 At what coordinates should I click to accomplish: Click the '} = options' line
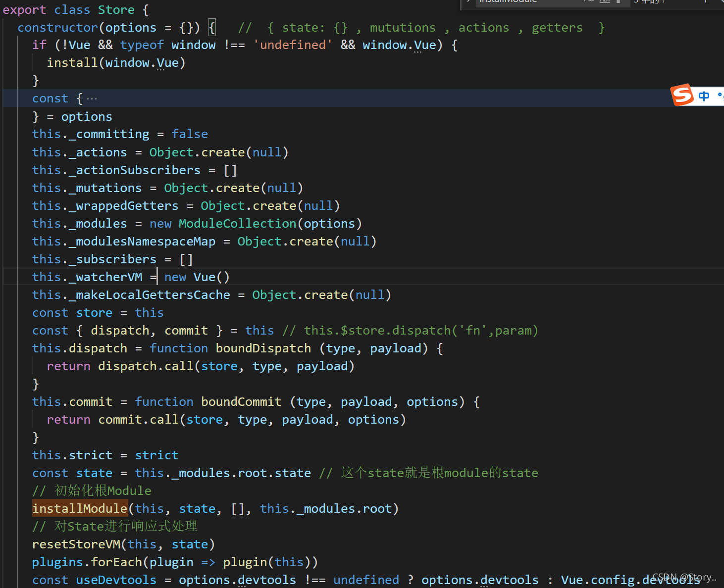72,116
